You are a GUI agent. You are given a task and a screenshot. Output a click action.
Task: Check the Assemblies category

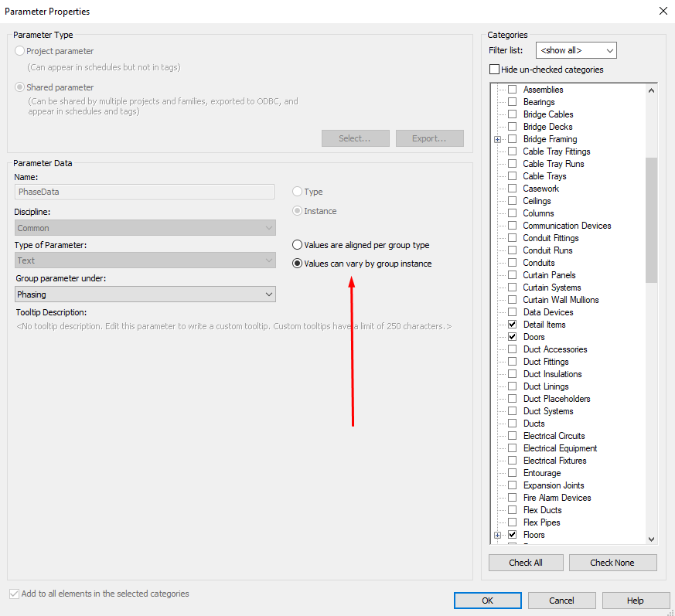512,89
